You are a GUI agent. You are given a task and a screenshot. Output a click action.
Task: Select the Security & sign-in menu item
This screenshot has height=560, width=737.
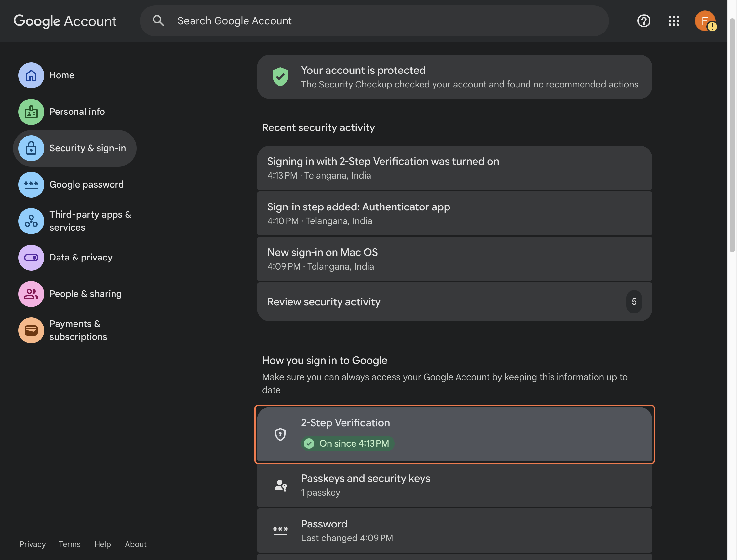point(75,148)
